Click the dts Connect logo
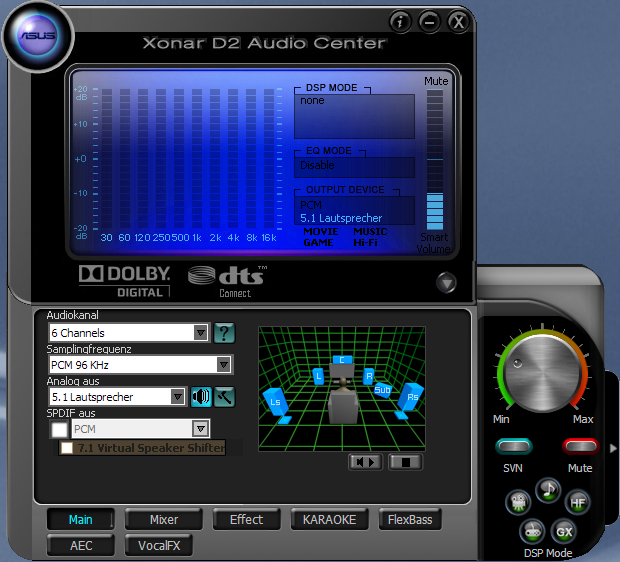The width and height of the screenshot is (620, 562). point(227,282)
